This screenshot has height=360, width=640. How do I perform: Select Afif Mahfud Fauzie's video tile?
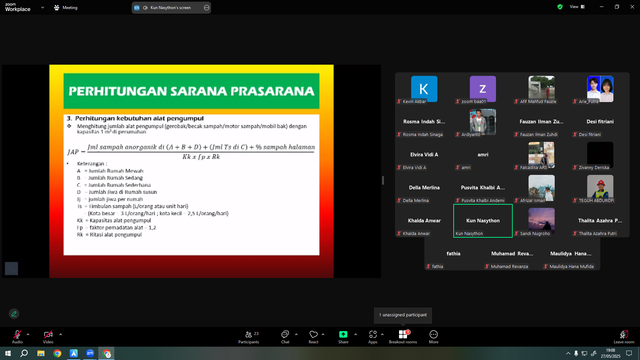click(x=542, y=89)
